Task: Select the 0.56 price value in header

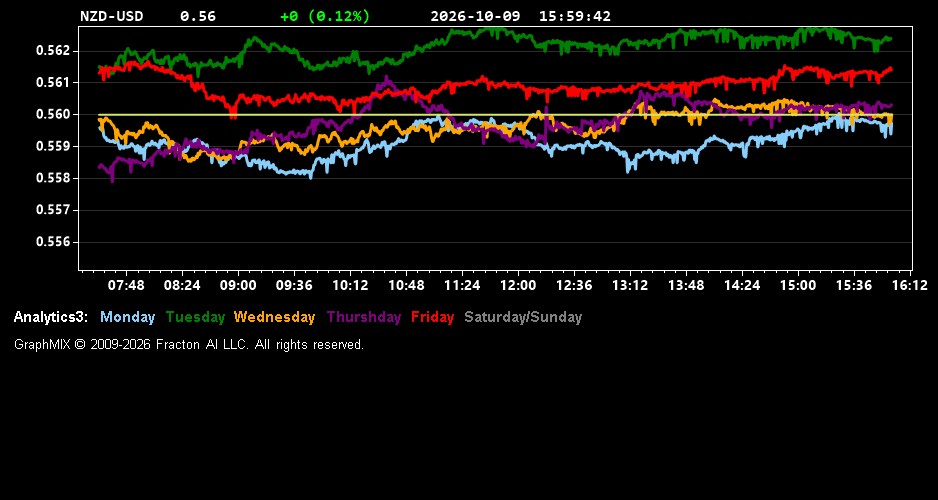Action: click(x=198, y=17)
